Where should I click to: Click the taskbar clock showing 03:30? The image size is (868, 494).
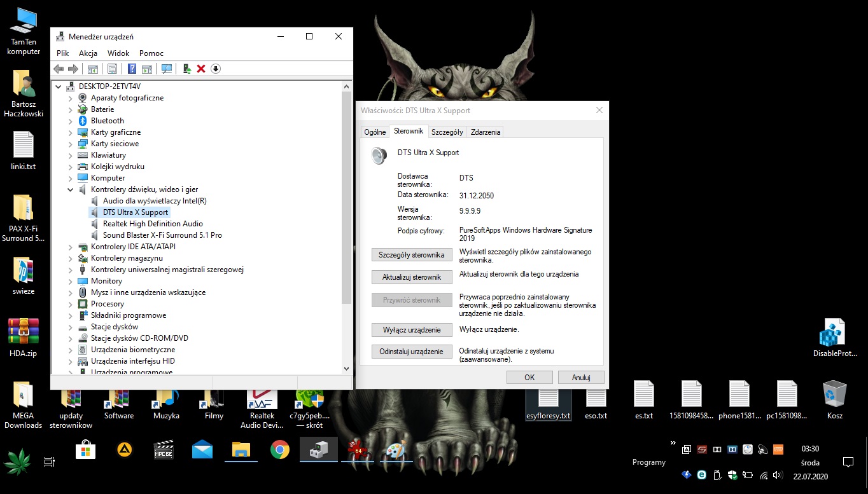(x=810, y=449)
